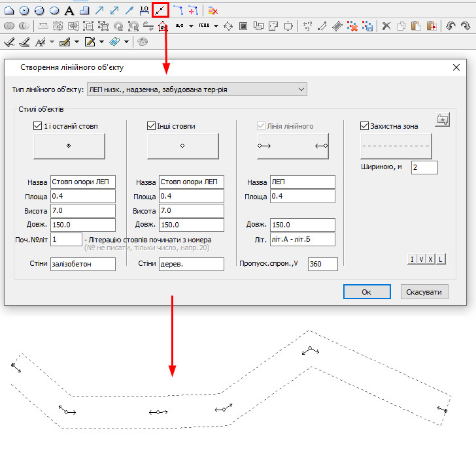
Task: Click the save points diskette icon
Action: pyautogui.click(x=367, y=26)
